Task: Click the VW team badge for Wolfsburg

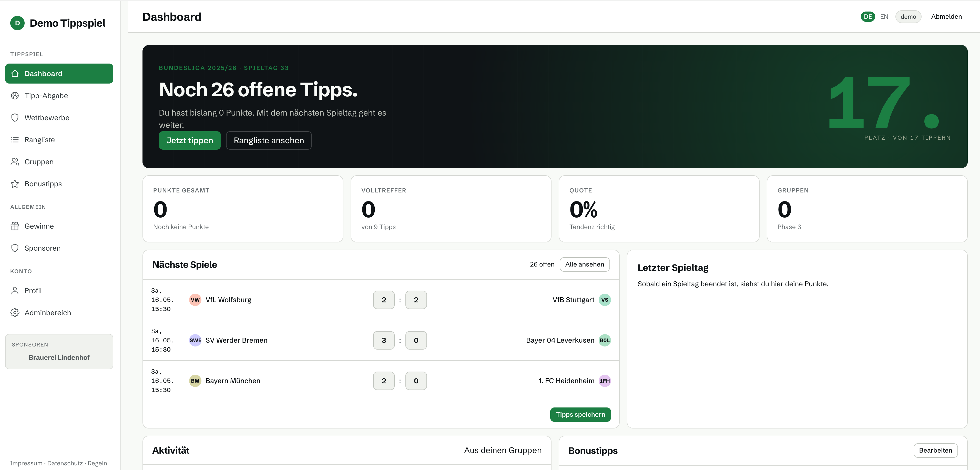Action: click(x=195, y=300)
